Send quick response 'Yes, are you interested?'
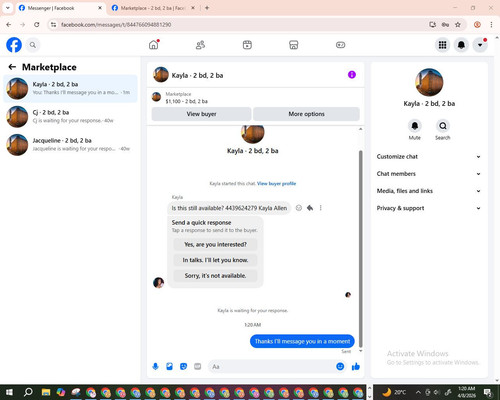Image resolution: width=500 pixels, height=400 pixels. pyautogui.click(x=215, y=245)
